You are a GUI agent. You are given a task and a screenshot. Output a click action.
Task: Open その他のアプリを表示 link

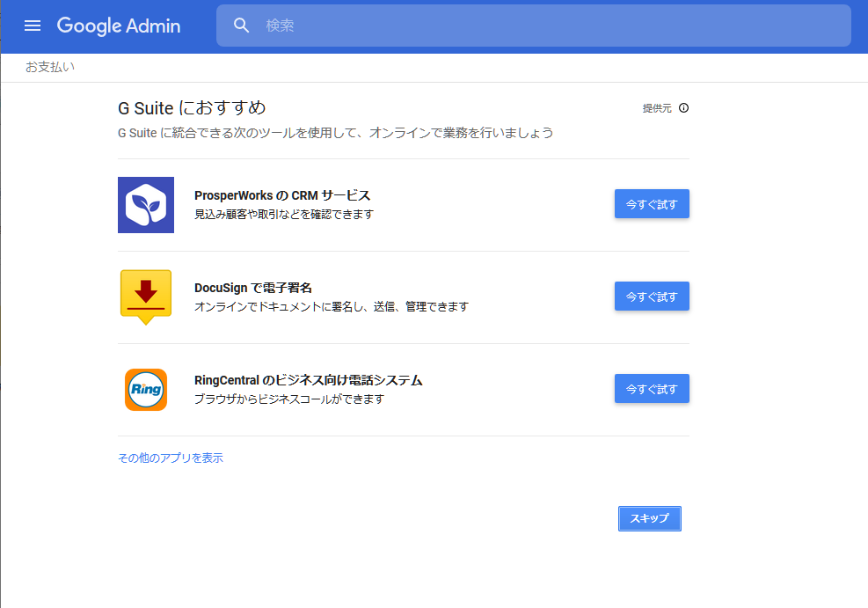171,458
